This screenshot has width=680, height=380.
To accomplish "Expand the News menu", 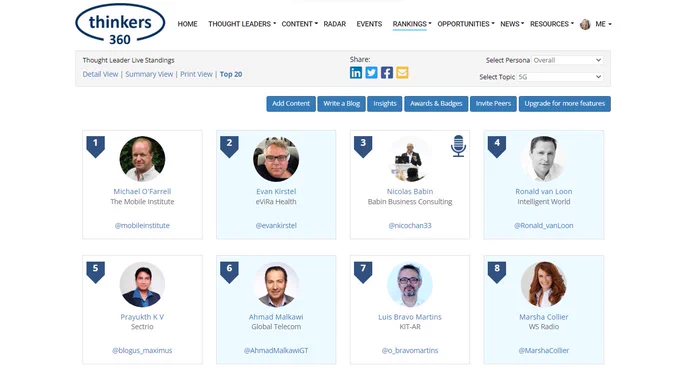I will tap(512, 24).
